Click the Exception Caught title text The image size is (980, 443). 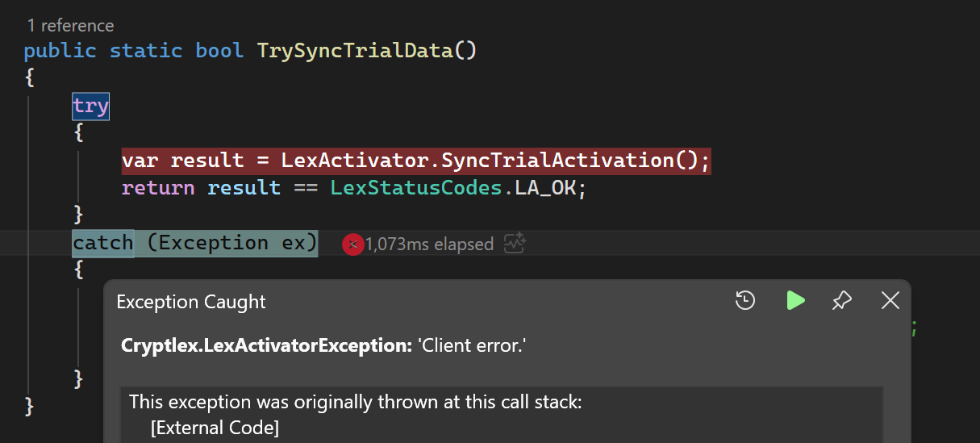(x=191, y=302)
